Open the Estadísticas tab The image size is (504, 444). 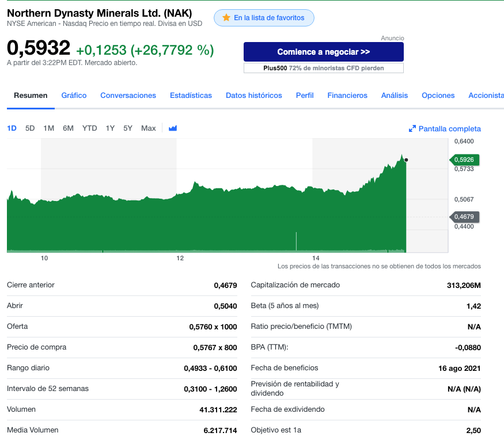tap(191, 96)
